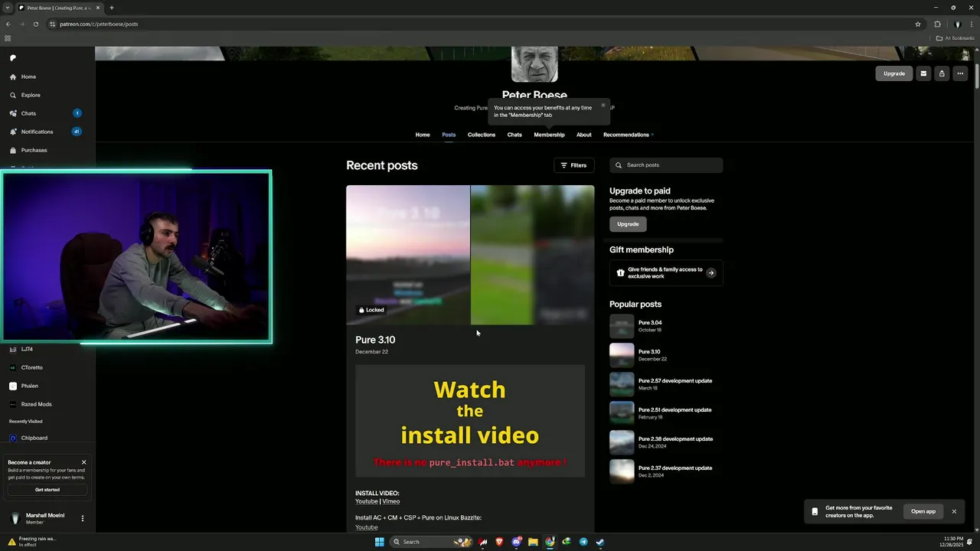The image size is (980, 551).
Task: Click the Upgrade button in the header
Action: [x=894, y=73]
